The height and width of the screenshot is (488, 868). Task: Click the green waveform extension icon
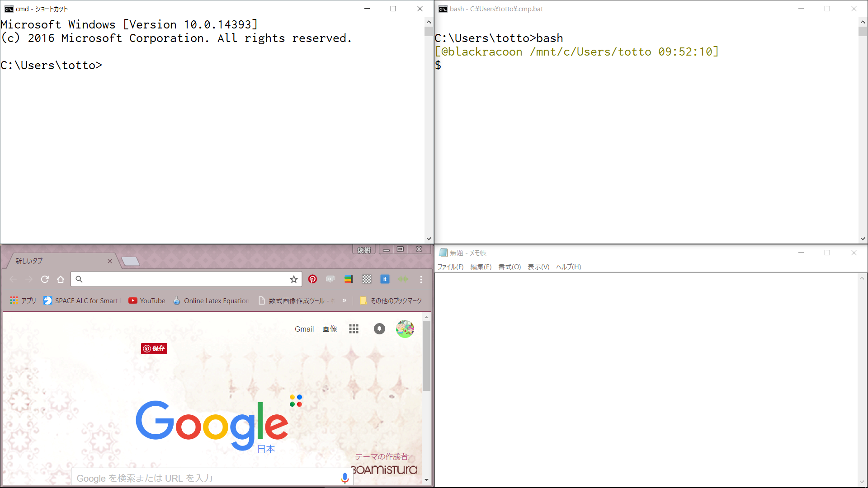pyautogui.click(x=403, y=279)
